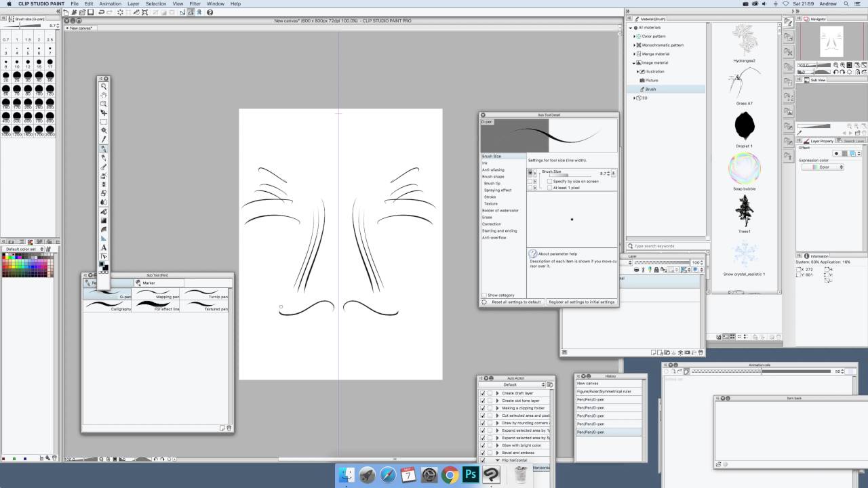This screenshot has height=488, width=868.
Task: Open Anti-aliasing settings in Sub Tool Detail
Action: click(493, 170)
